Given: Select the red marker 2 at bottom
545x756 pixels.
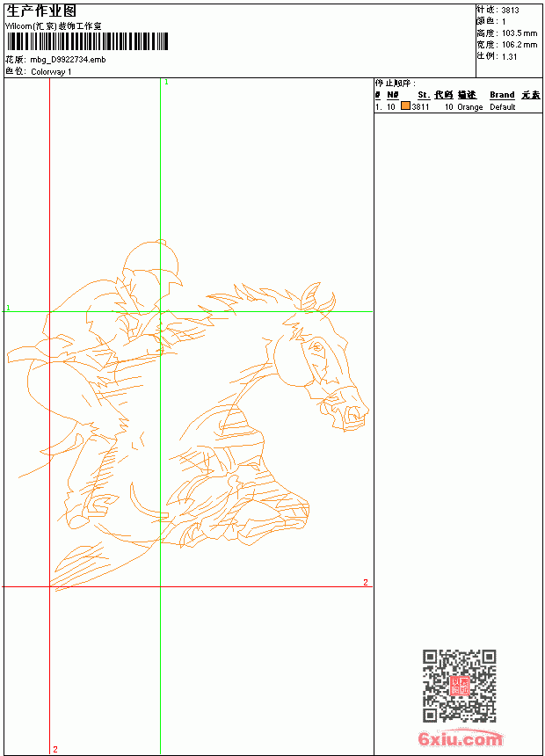Looking at the screenshot, I should point(55,749).
